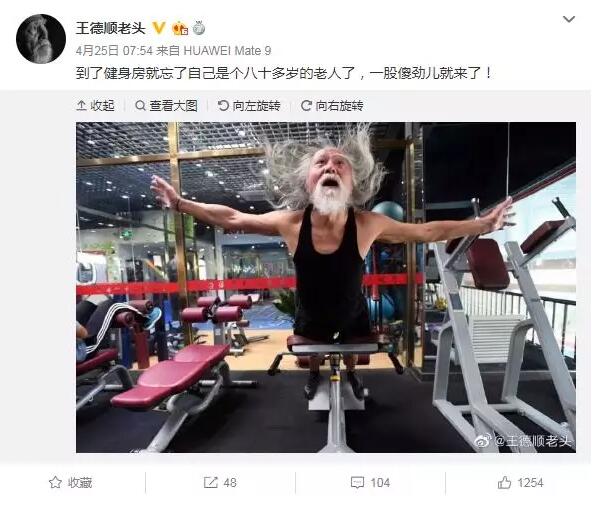The height and width of the screenshot is (507, 592).
Task: Rotate image right with 向右旋转
Action: 332,106
